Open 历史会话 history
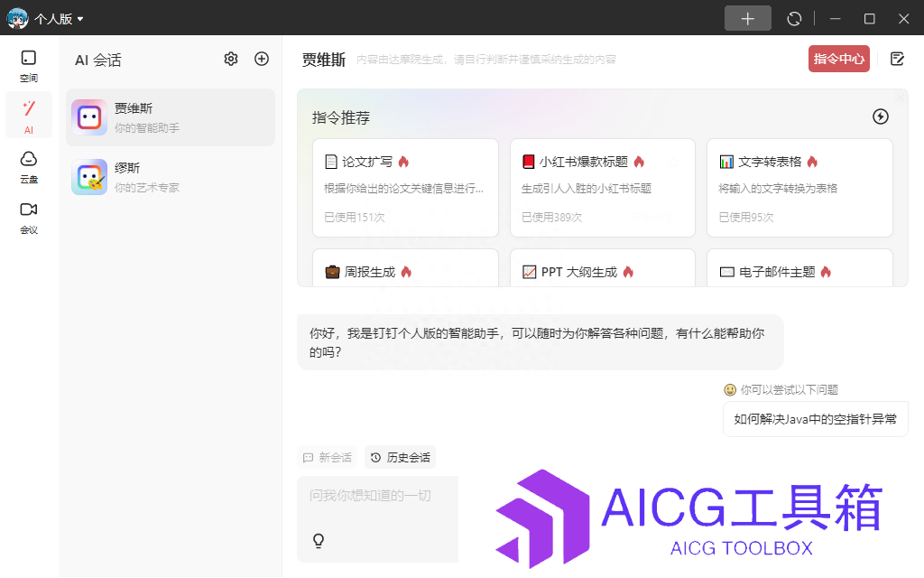The width and height of the screenshot is (924, 578). pyautogui.click(x=400, y=458)
